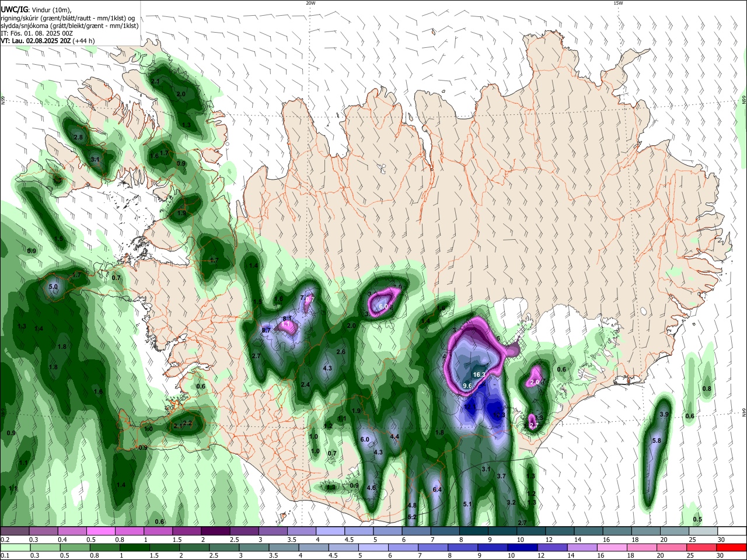Click the 6.4 precipitation value
This screenshot has width=747, height=560.
[x=437, y=489]
